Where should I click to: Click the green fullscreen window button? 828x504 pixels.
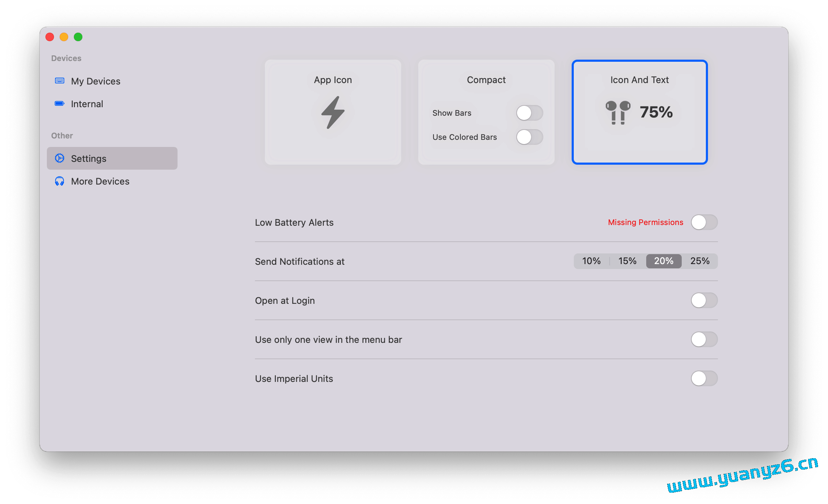point(78,37)
